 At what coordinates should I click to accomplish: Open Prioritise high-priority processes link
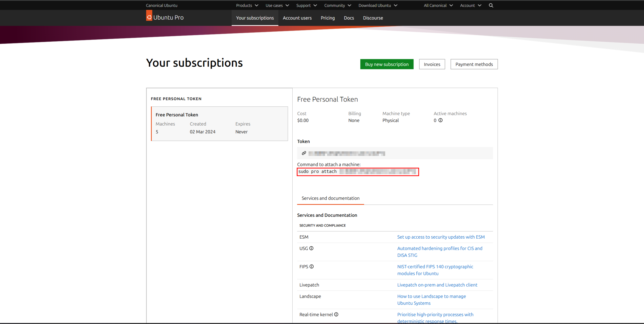435,318
